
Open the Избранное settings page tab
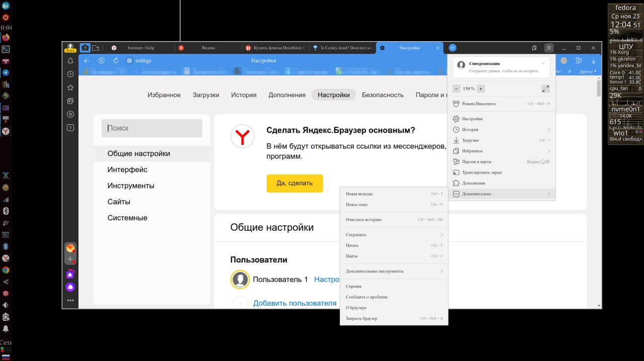164,95
